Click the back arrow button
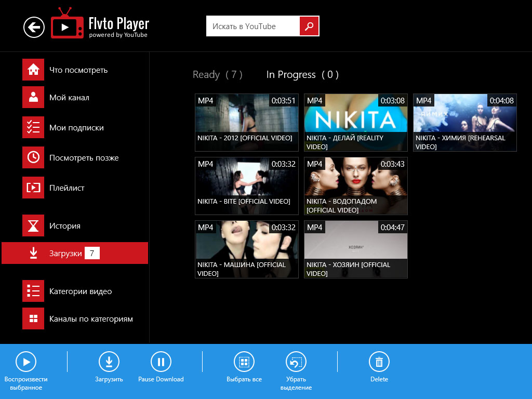 coord(34,27)
